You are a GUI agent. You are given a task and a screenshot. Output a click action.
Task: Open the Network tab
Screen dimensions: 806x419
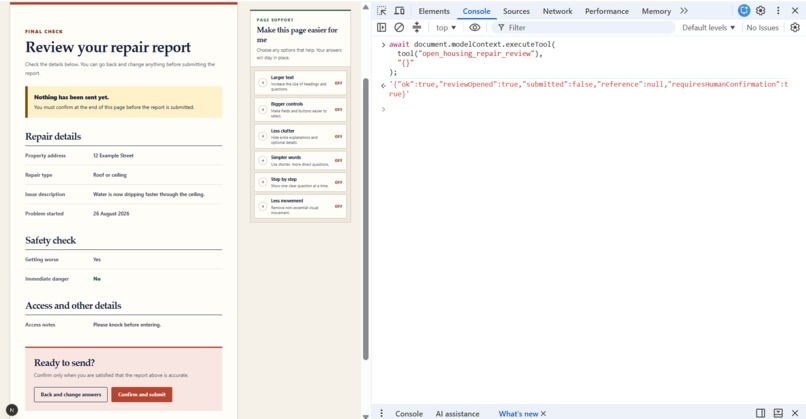tap(557, 11)
